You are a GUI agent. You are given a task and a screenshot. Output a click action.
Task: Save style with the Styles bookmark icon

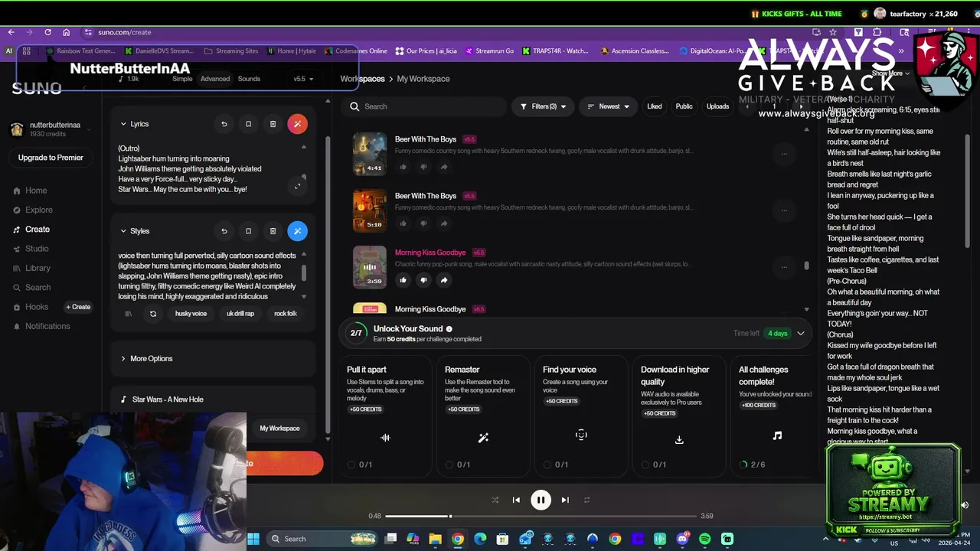[248, 231]
